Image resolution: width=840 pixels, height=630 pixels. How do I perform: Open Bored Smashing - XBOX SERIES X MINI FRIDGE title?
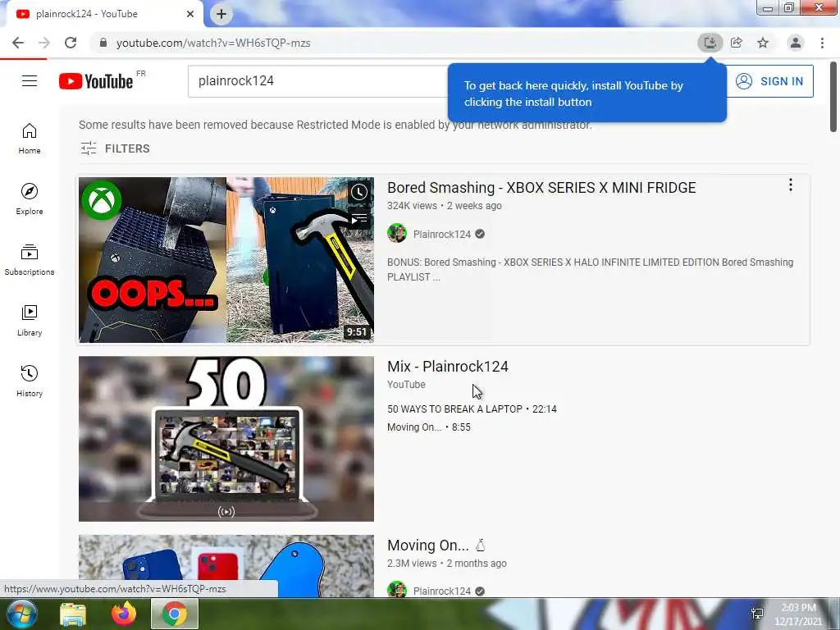click(x=541, y=188)
